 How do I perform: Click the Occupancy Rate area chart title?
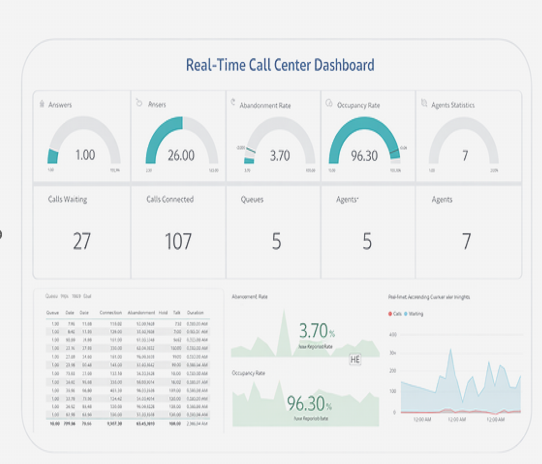click(x=248, y=373)
